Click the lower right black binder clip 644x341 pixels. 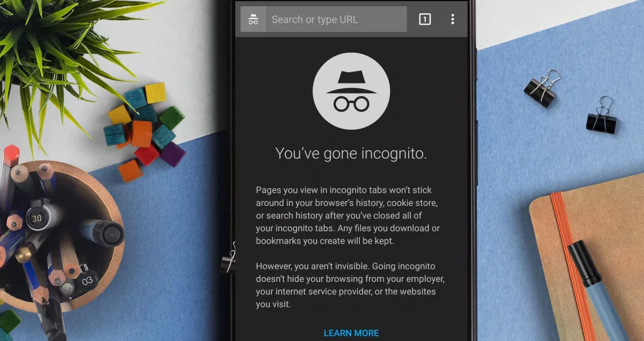[x=602, y=116]
